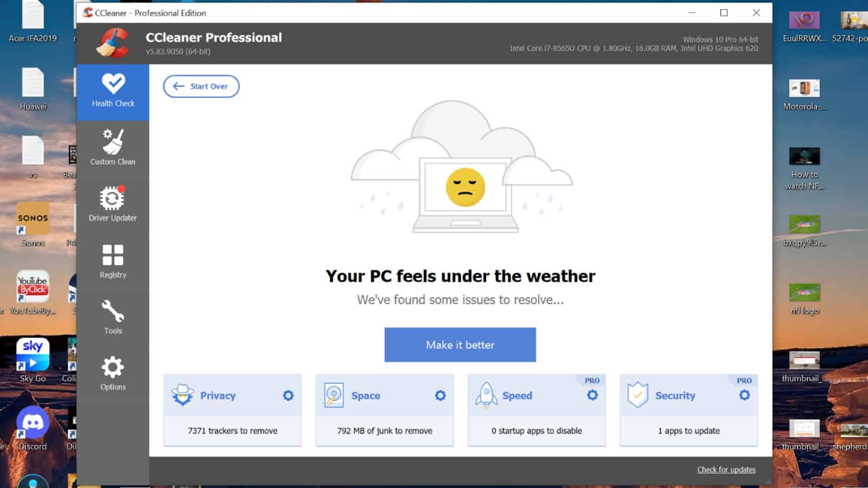Select the Space card title
The height and width of the screenshot is (488, 868).
point(366,395)
